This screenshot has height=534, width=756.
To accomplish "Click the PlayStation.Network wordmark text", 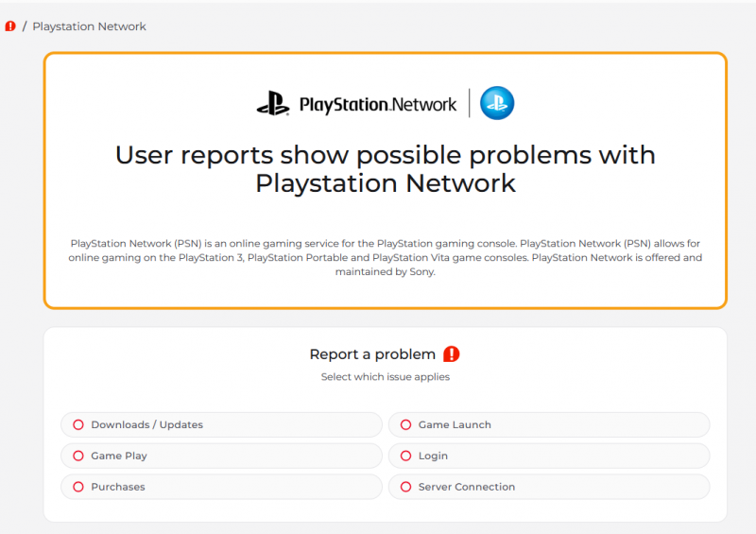I will [x=377, y=105].
